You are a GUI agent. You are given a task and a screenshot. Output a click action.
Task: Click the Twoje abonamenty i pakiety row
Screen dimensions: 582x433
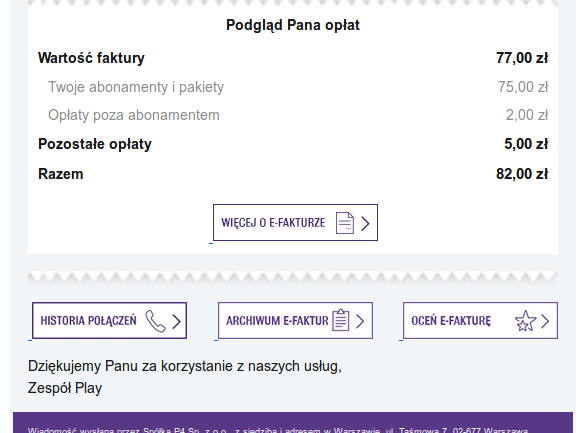point(293,87)
